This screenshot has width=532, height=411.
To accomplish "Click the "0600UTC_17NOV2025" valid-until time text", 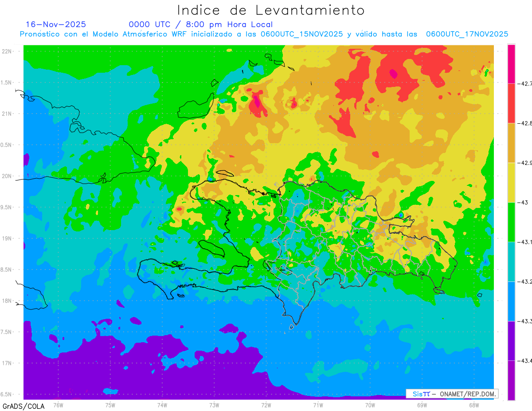I will coord(467,34).
